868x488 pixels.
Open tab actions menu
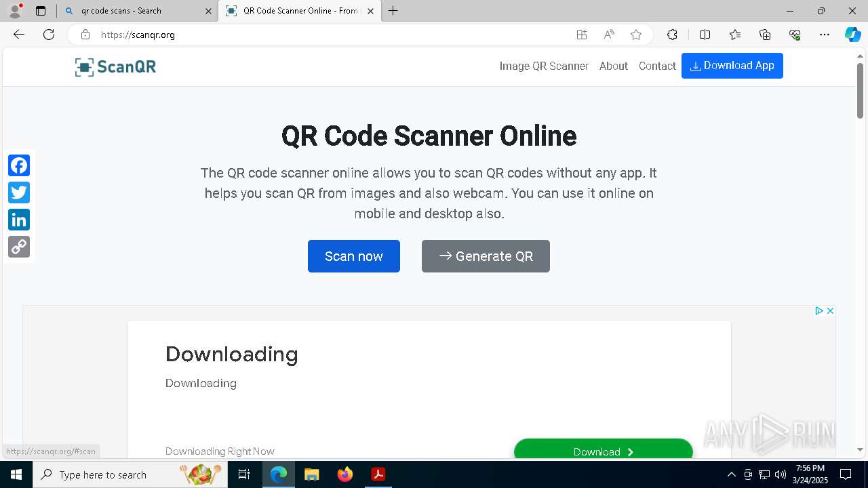[41, 11]
